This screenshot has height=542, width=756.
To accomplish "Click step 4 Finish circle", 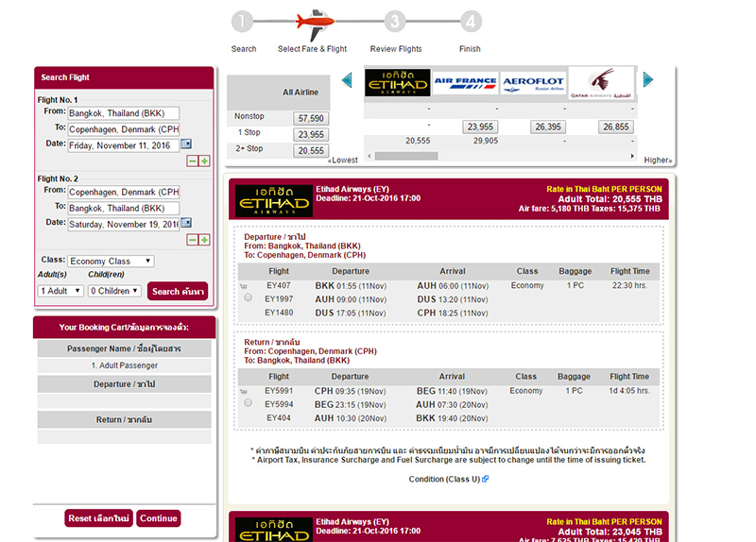I will (471, 22).
